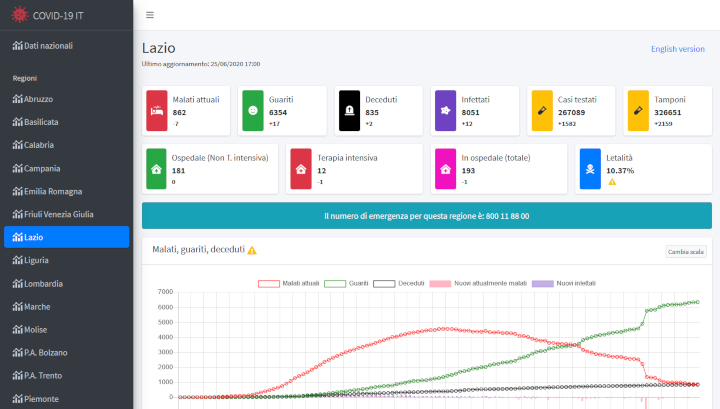This screenshot has height=409, width=720.
Task: Click the pink In ospedale icon
Action: pyautogui.click(x=445, y=169)
